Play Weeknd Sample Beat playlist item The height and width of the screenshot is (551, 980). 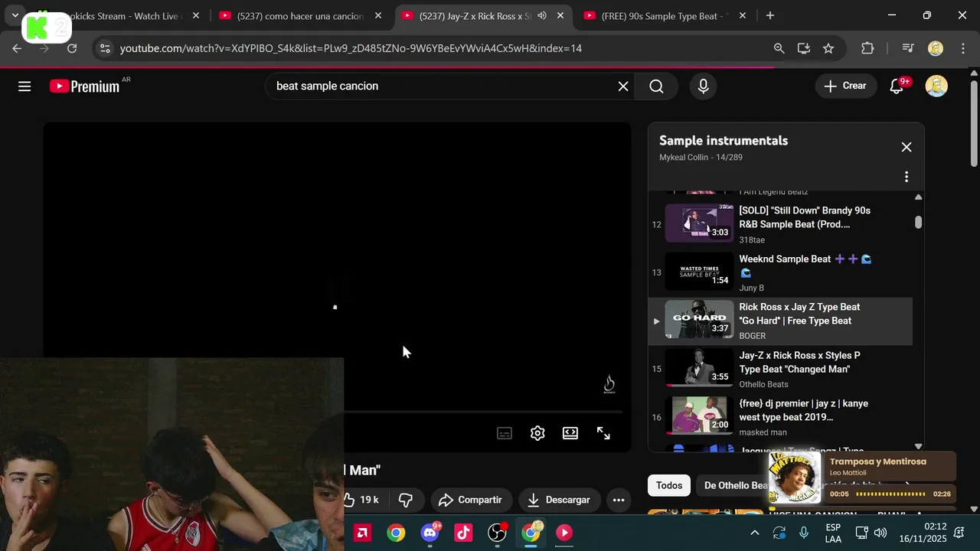pos(781,272)
